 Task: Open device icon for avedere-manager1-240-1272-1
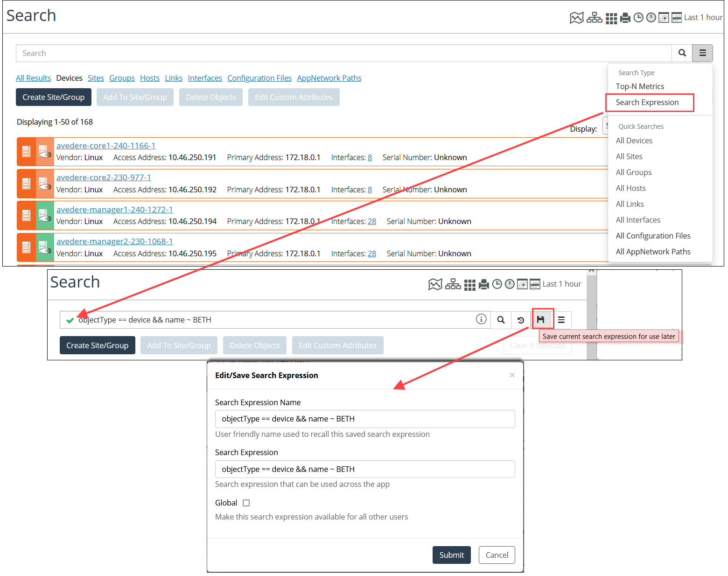pos(45,216)
